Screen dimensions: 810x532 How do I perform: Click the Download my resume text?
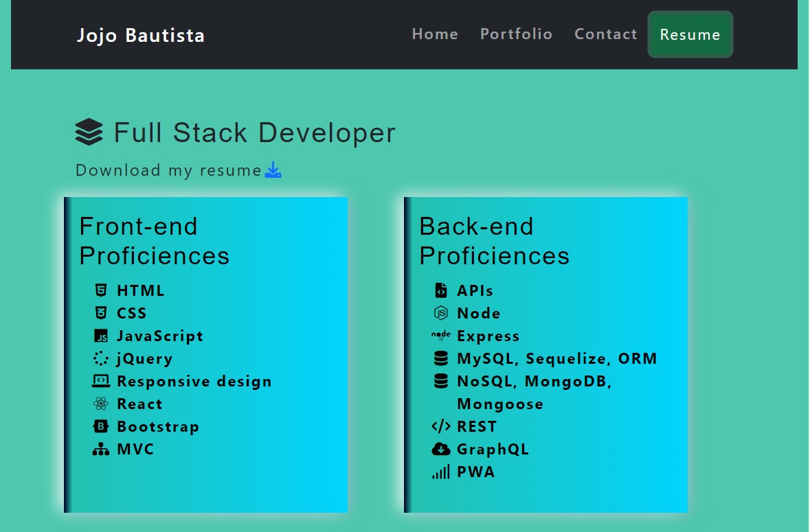coord(168,170)
